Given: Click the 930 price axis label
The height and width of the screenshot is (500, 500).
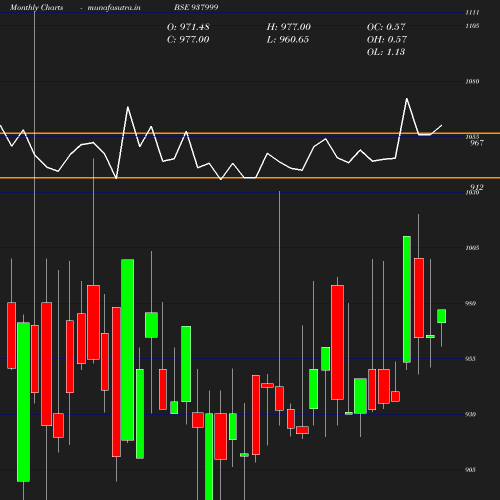Looking at the screenshot, I should click(x=470, y=414).
